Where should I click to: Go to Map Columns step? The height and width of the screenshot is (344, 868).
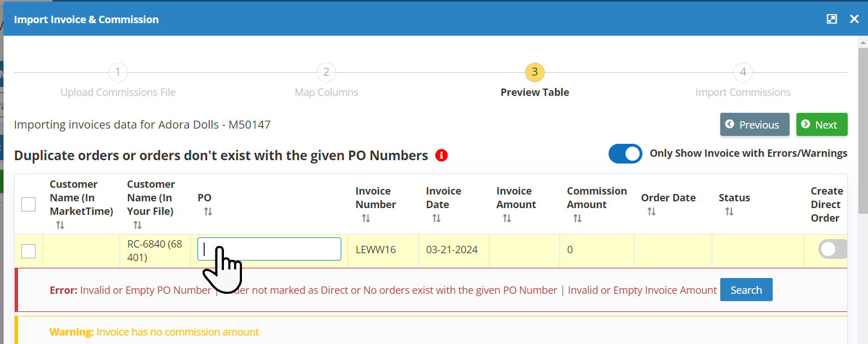click(326, 72)
